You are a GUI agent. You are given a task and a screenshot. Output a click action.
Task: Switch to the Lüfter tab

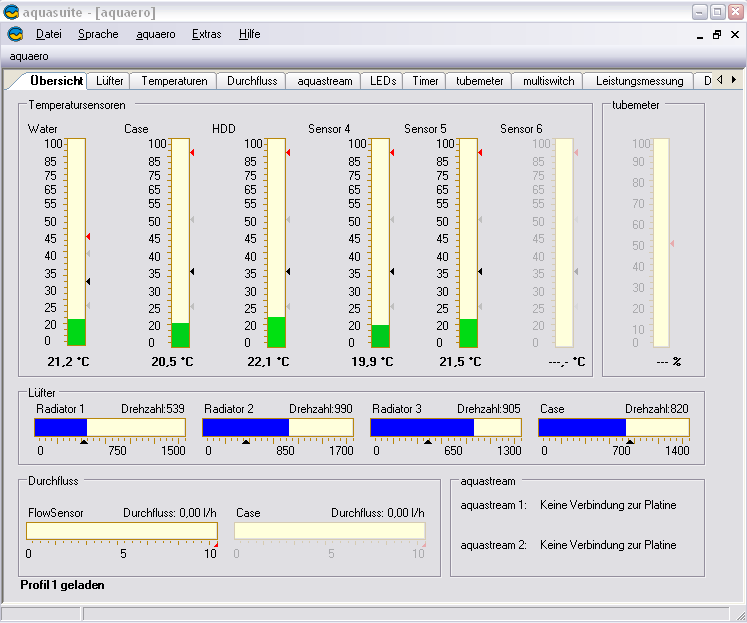[x=110, y=81]
